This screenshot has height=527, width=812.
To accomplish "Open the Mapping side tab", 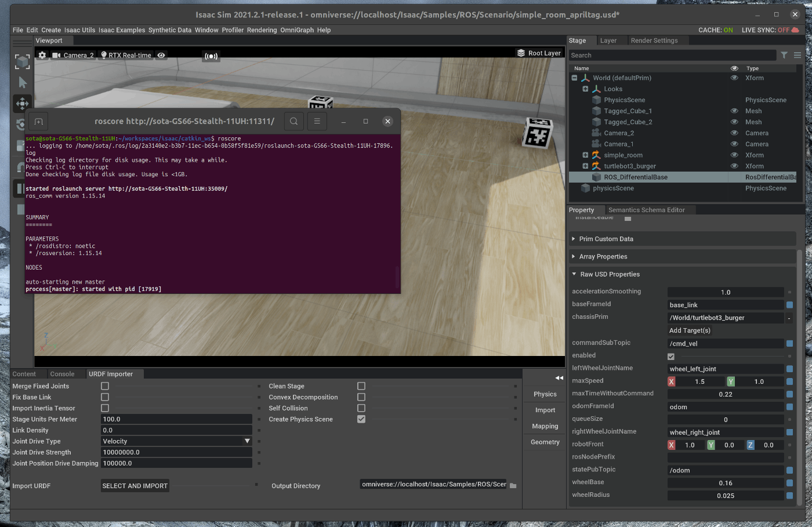I will pyautogui.click(x=545, y=426).
